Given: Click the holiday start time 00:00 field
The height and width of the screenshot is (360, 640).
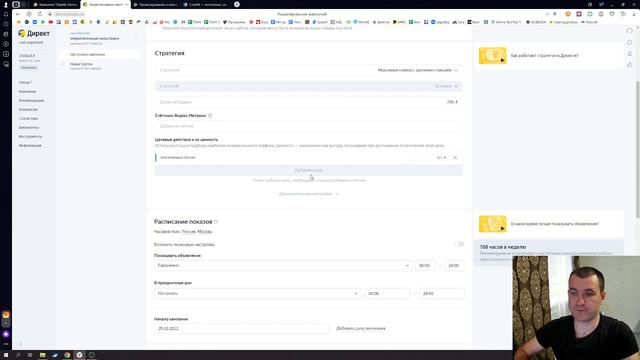Looking at the screenshot, I should click(x=387, y=293).
